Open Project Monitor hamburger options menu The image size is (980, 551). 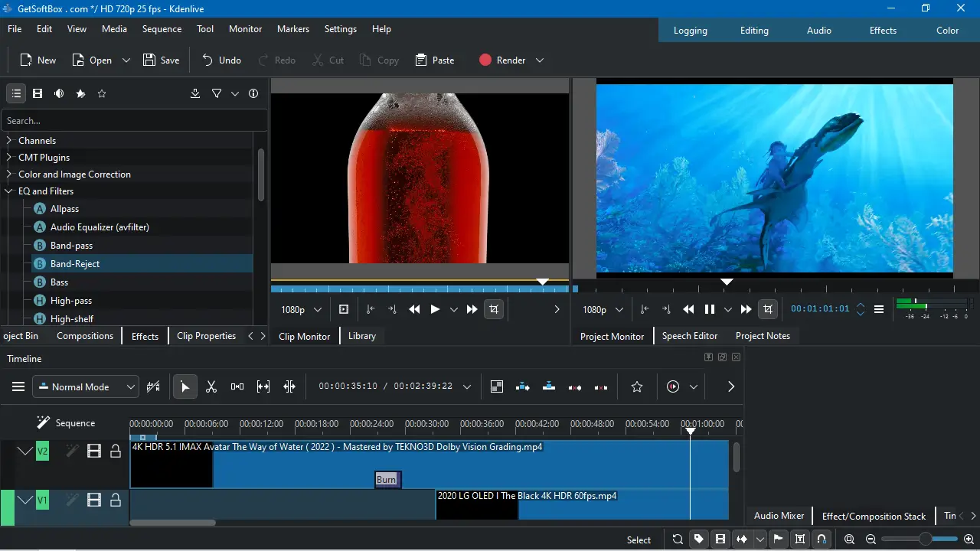click(x=879, y=309)
